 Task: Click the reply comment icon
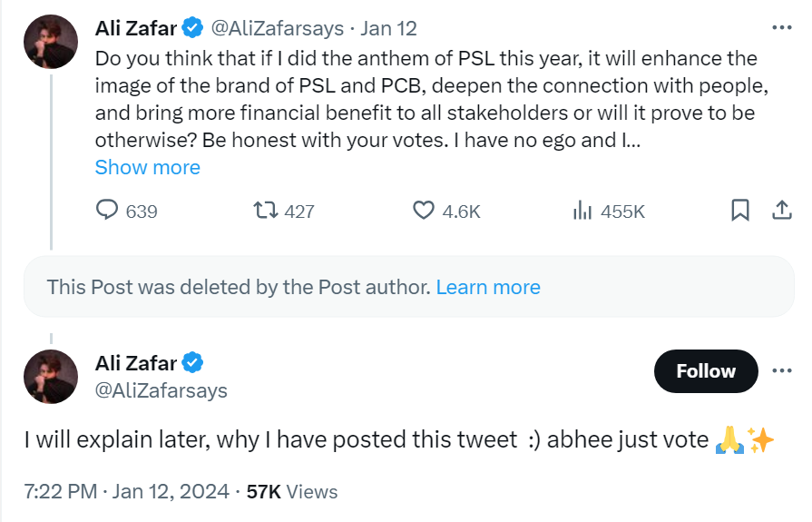coord(108,211)
